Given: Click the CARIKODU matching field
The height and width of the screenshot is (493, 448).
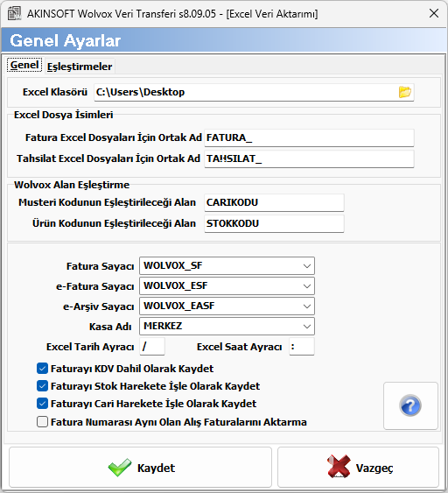Looking at the screenshot, I should pyautogui.click(x=274, y=202).
